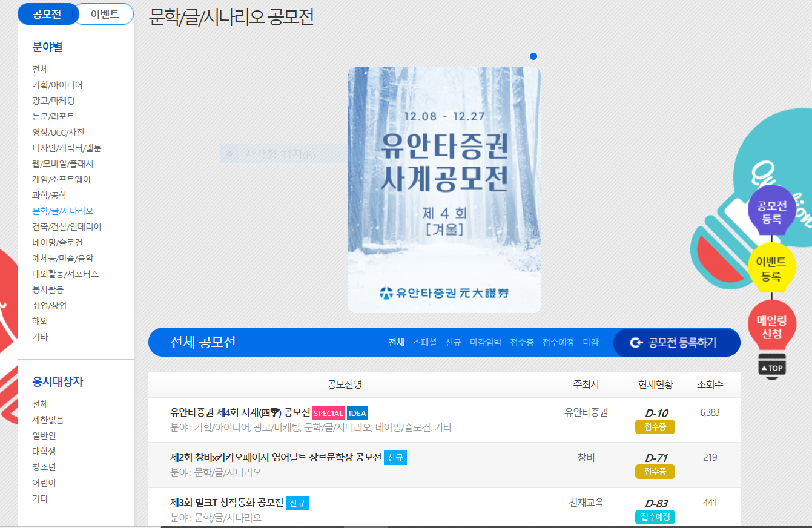Click the SPECIAL pink badge
This screenshot has height=528, width=812.
click(329, 414)
